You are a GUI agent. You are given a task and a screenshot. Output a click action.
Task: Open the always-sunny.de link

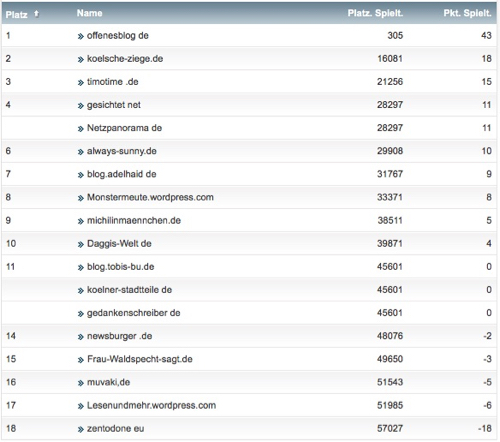[122, 151]
